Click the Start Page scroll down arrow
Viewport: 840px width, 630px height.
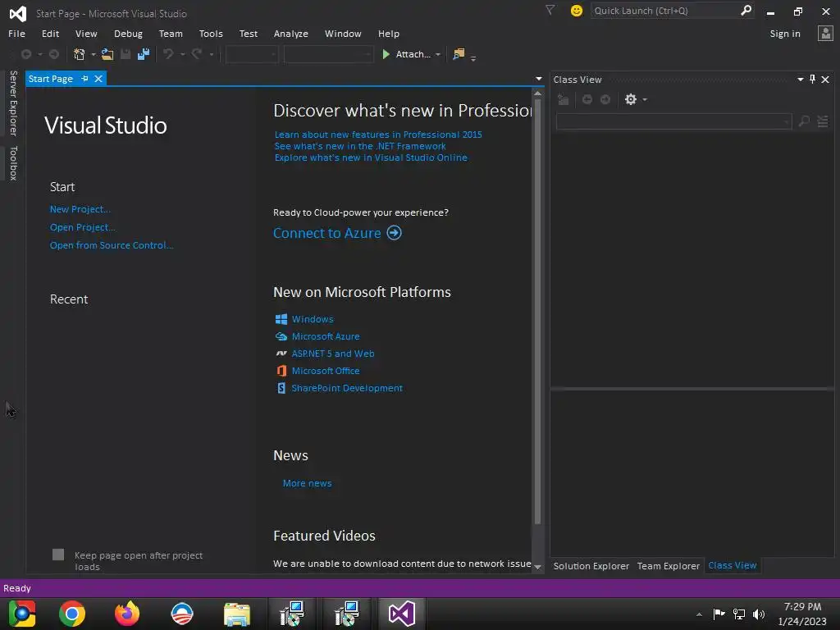tap(538, 567)
